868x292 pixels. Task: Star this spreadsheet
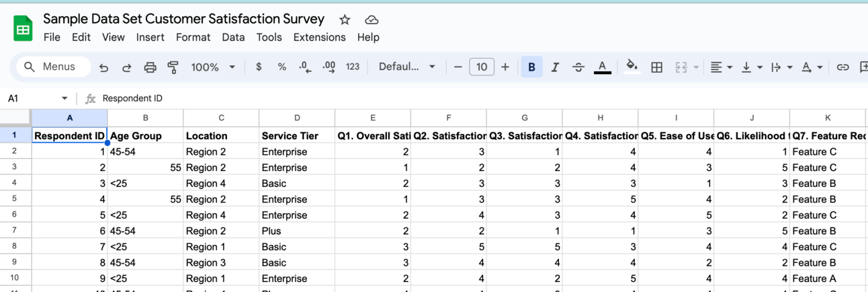click(345, 20)
